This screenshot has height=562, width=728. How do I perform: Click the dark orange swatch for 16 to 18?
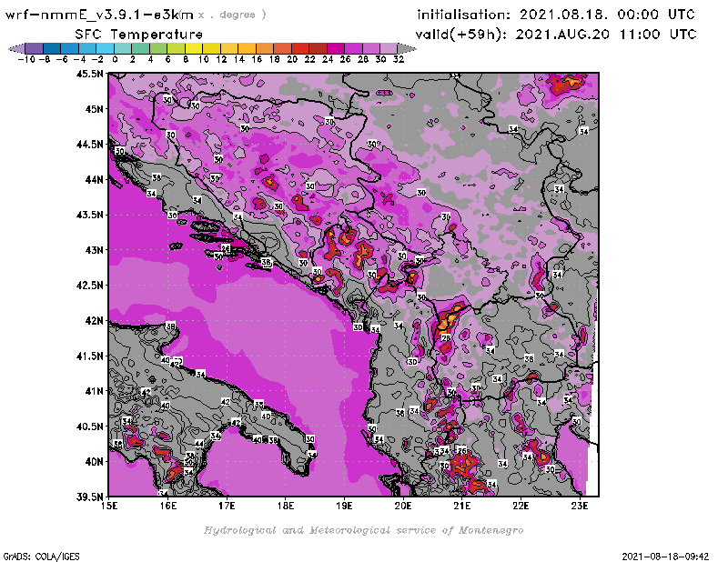265,48
